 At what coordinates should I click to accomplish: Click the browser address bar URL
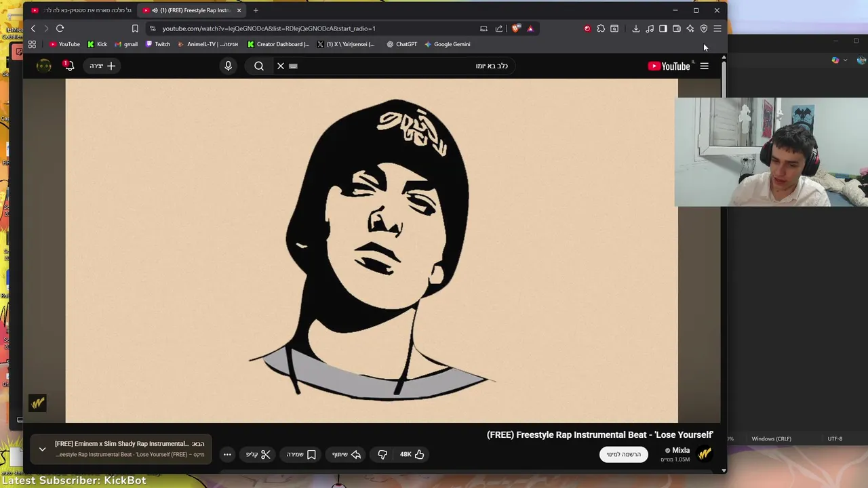coord(269,28)
